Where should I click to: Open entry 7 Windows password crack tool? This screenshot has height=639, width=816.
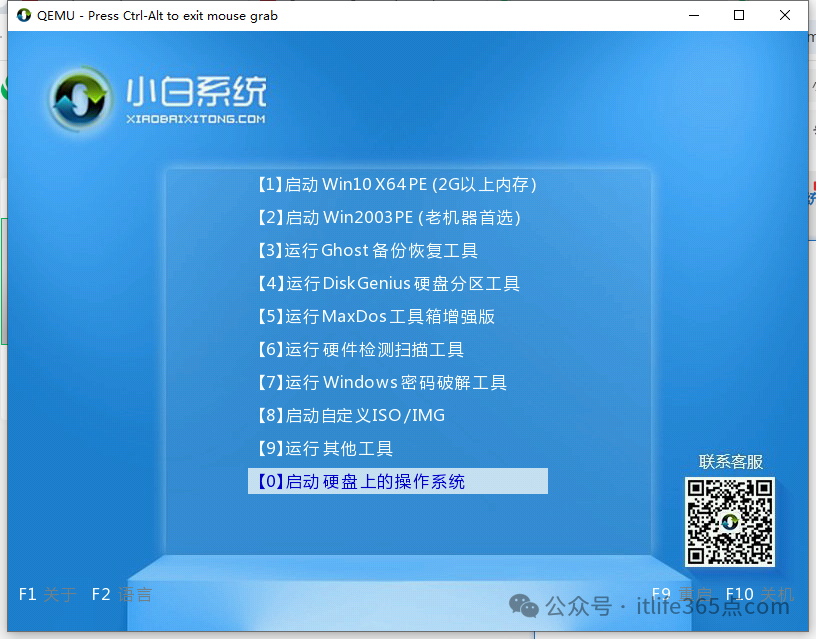[x=382, y=382]
